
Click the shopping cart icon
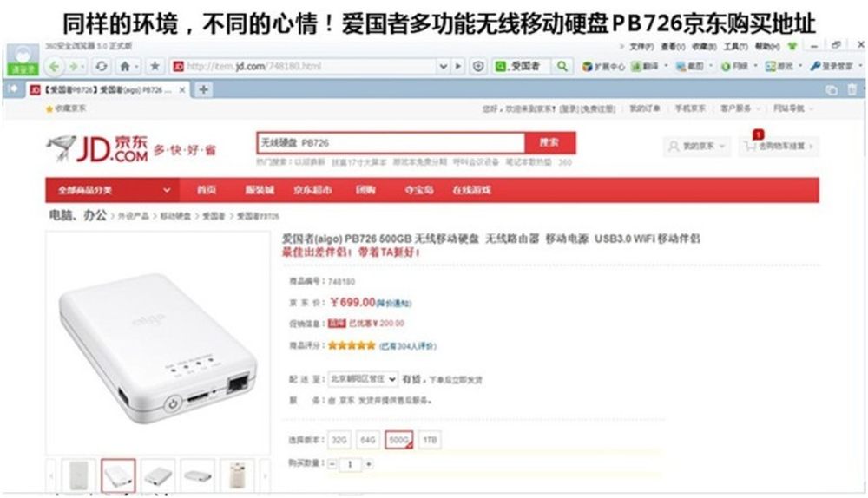(750, 146)
